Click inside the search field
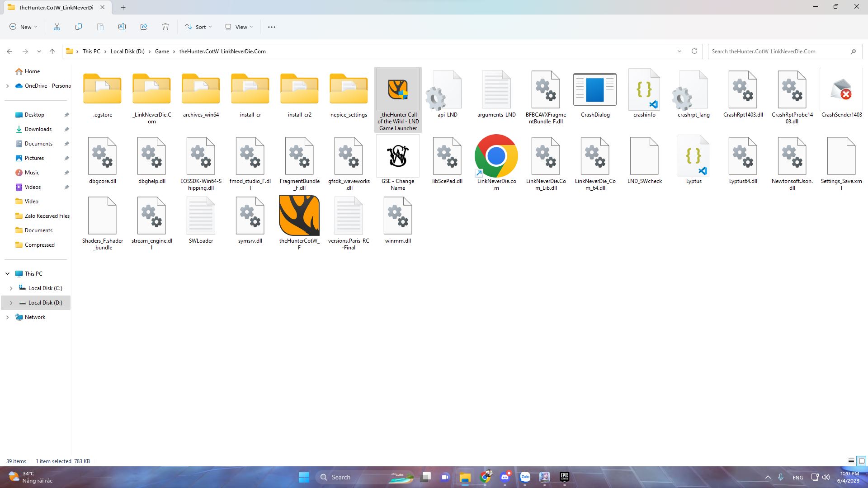 click(x=782, y=51)
